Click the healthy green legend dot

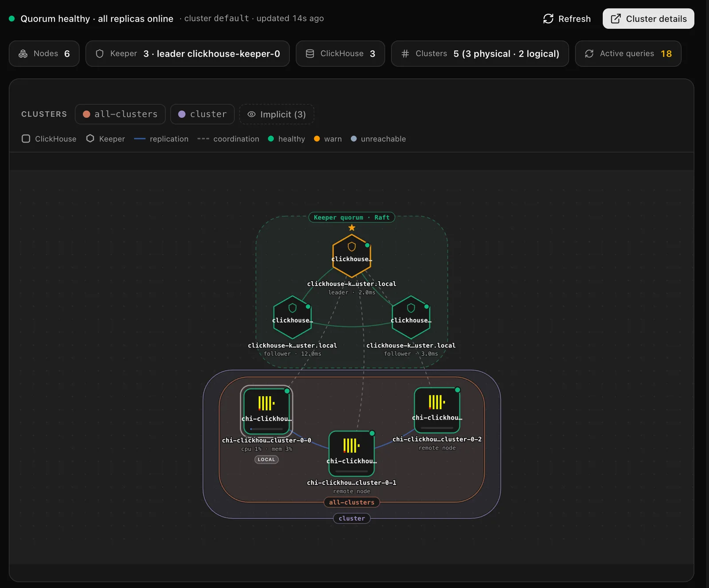coord(271,139)
